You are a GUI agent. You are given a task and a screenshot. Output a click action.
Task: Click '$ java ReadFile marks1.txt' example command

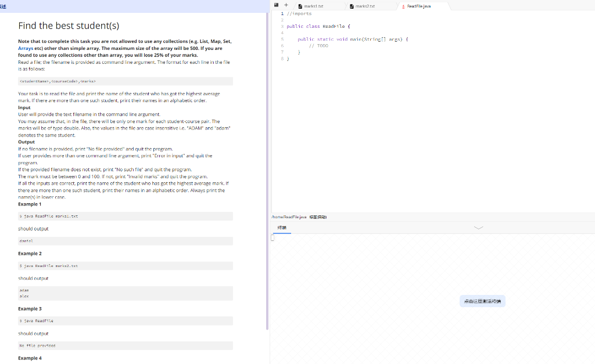pyautogui.click(x=126, y=216)
